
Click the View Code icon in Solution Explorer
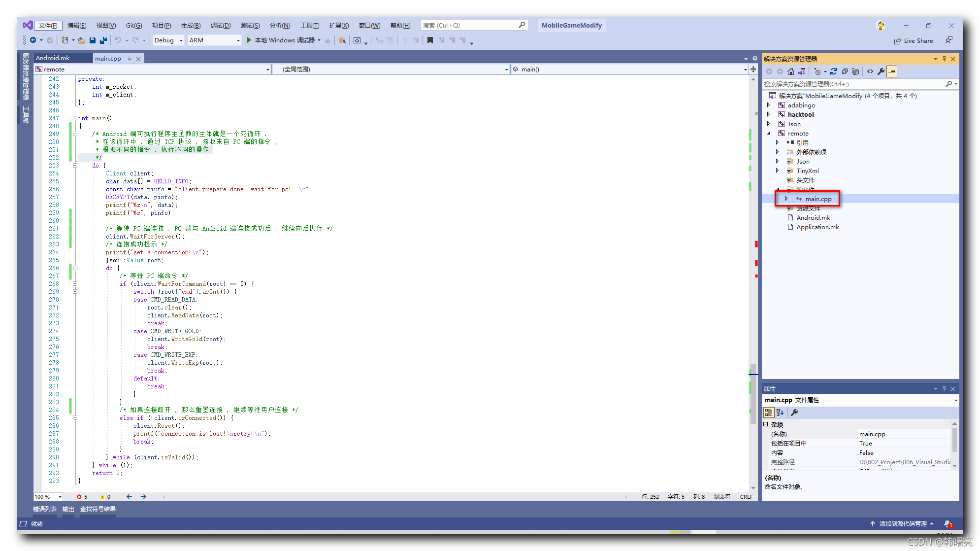click(870, 71)
